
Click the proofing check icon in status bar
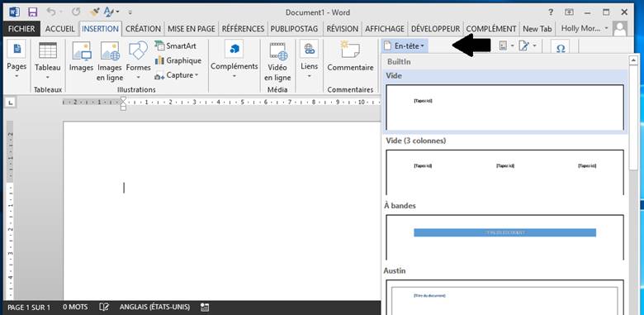pyautogui.click(x=104, y=308)
